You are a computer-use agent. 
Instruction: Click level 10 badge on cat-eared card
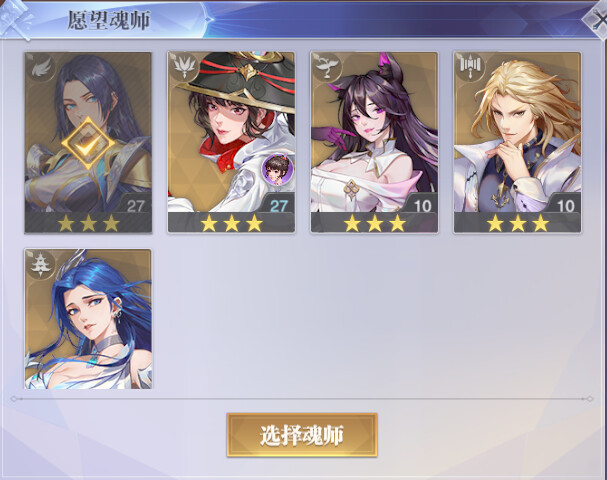422,206
